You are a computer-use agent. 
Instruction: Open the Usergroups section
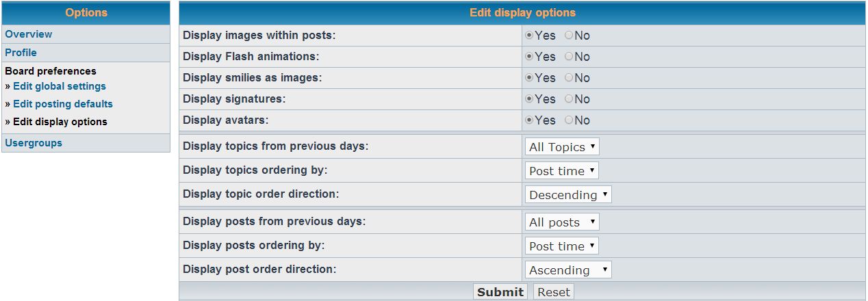pos(34,143)
